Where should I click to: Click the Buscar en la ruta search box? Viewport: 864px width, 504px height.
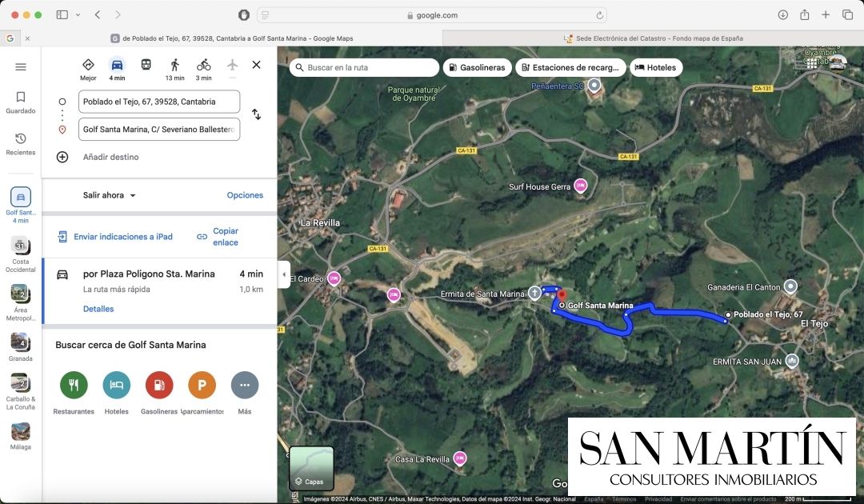[364, 68]
